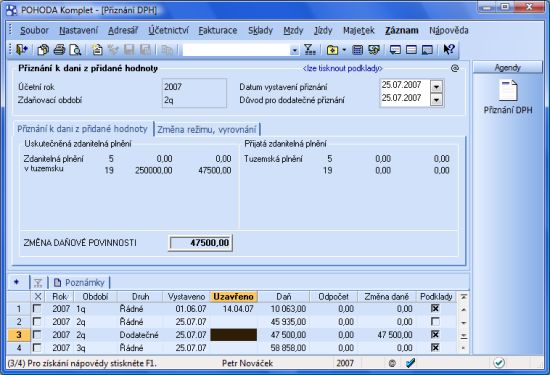
Task: Click the printer icon in toolbar
Action: [59, 50]
